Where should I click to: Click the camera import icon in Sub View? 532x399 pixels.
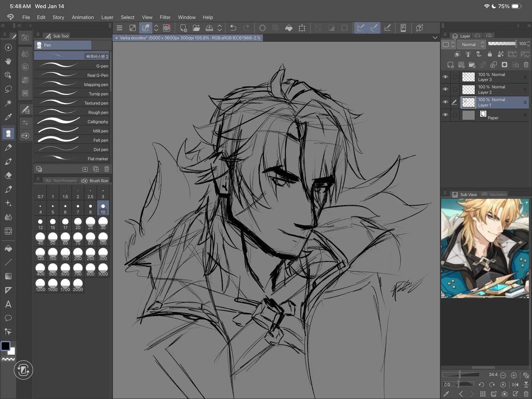(504, 394)
